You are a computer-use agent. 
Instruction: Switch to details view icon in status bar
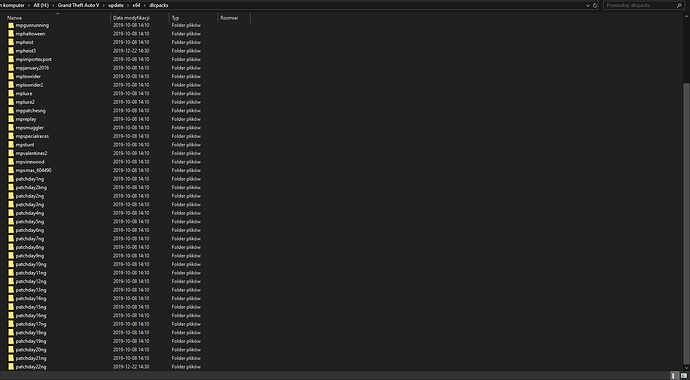(673, 376)
